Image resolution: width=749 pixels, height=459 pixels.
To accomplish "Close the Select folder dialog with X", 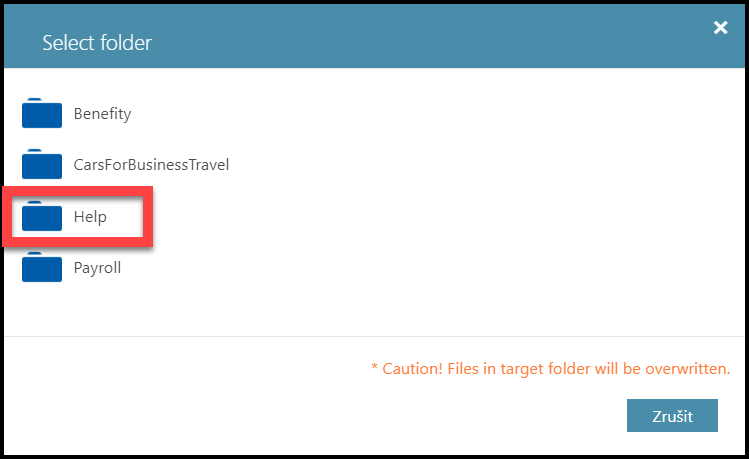I will [720, 28].
